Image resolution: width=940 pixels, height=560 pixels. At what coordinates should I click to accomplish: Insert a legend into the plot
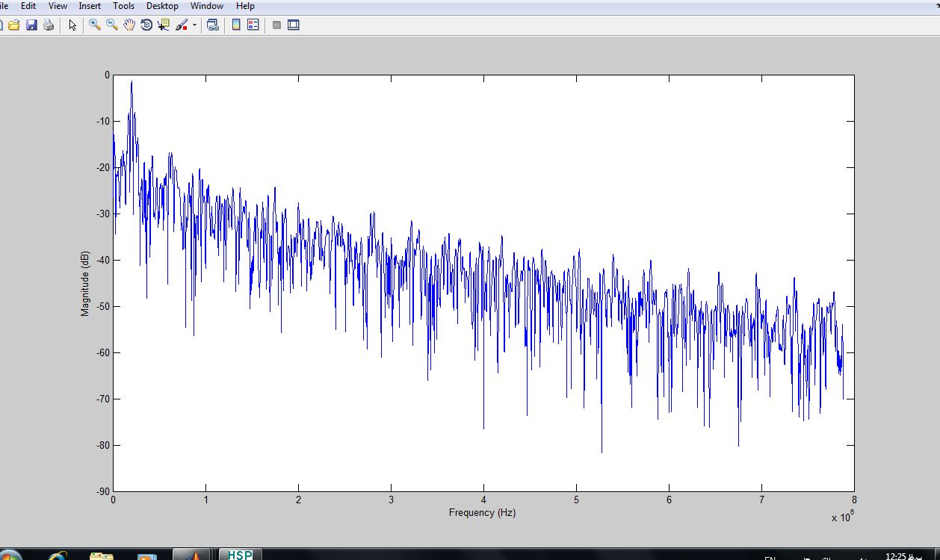253,25
